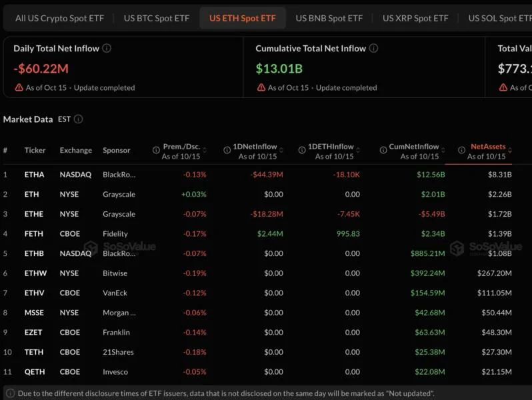Click ETHA net assets $8.31B
The width and height of the screenshot is (532, 400).
tap(500, 175)
